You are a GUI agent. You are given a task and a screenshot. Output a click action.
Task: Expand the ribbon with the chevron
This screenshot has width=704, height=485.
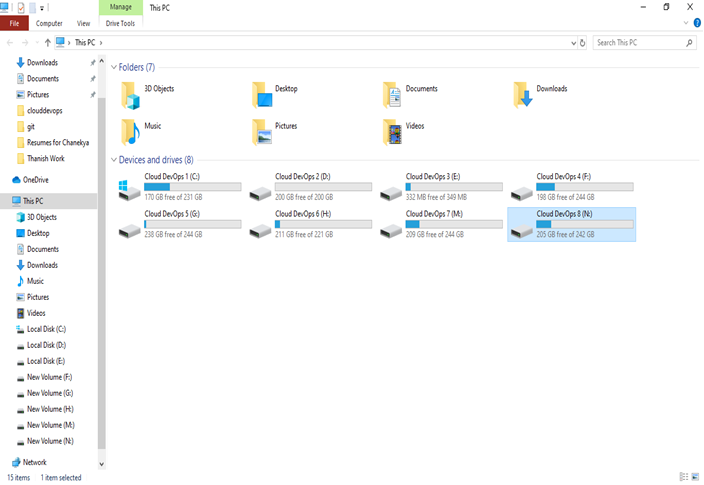684,22
